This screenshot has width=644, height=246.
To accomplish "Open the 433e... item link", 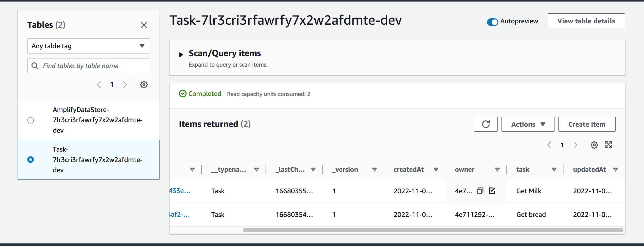I will pos(180,191).
